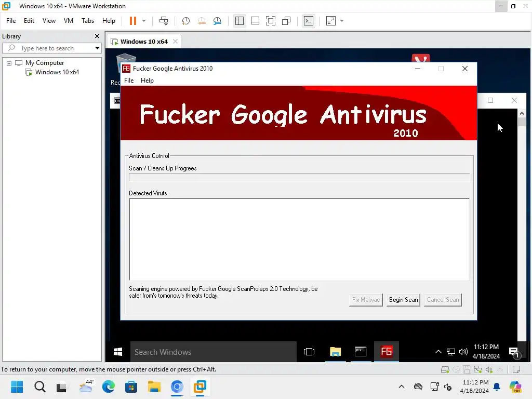
Task: Open the library search dropdown arrow
Action: click(97, 48)
